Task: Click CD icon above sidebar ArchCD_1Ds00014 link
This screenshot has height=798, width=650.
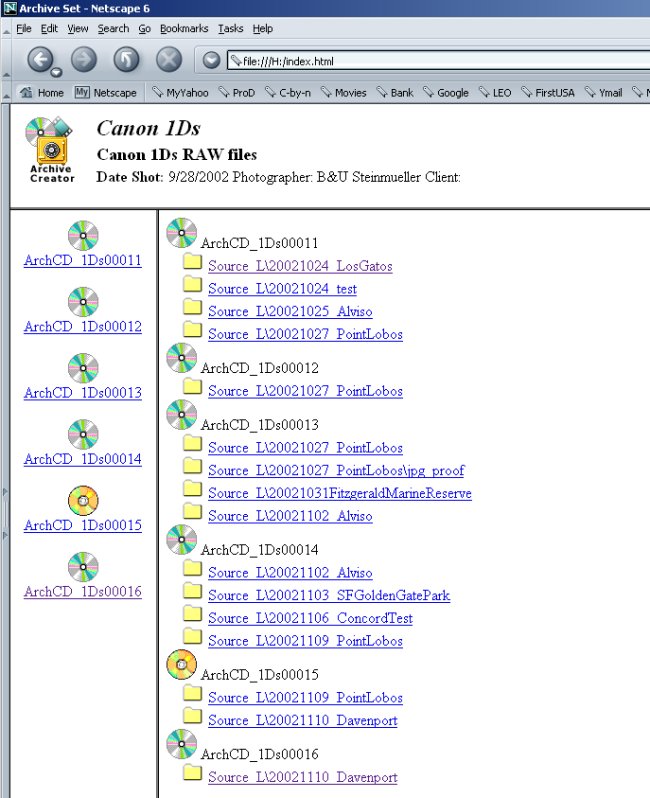Action: click(x=83, y=434)
